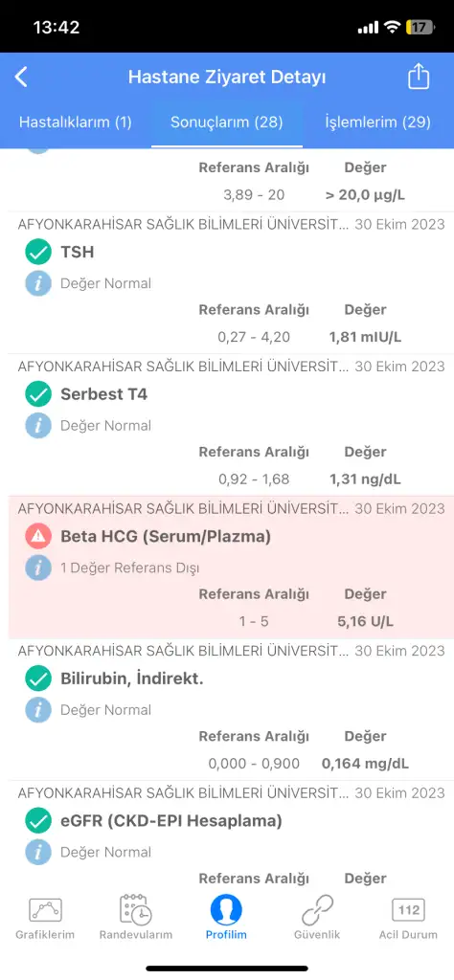Switch to İşlemlerim (29) tab
The height and width of the screenshot is (980, 454).
coord(377,122)
